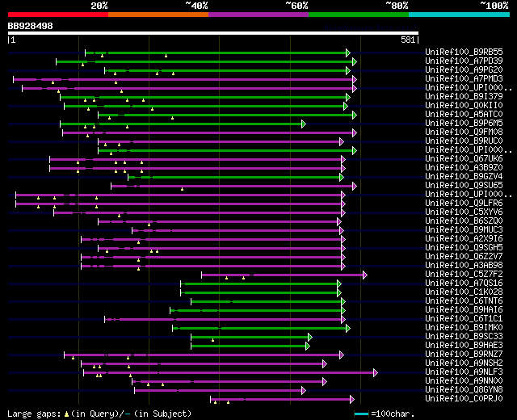This screenshot has height=420, width=517.
Task: Click the arrowhead ending the UniRef100_B9P6M5 alignment
Action: tap(304, 124)
